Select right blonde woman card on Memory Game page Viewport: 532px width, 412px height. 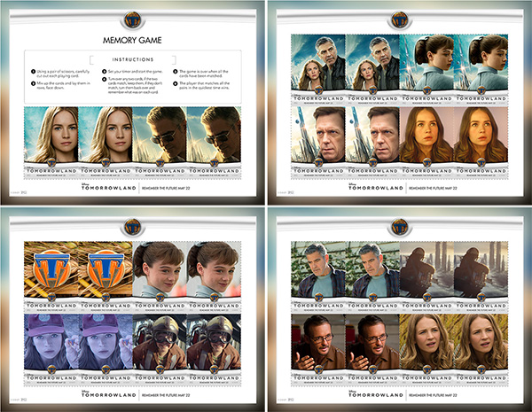106,143
